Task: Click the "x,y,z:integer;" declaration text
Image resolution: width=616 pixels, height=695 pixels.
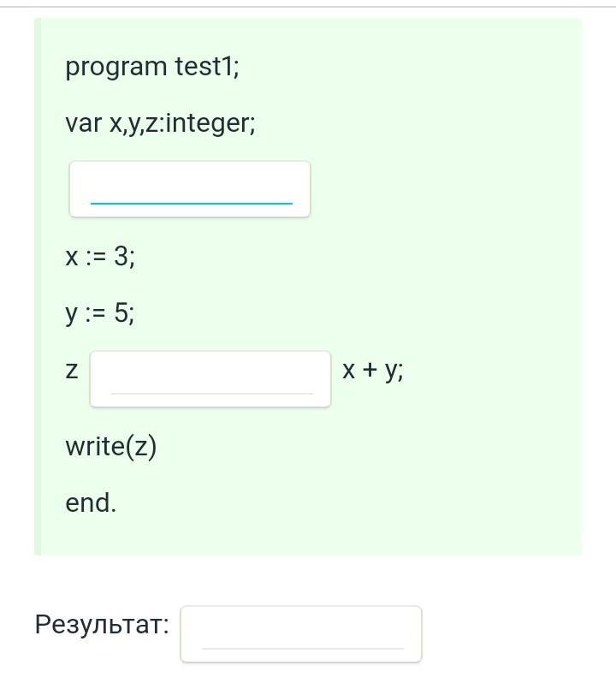Action: coord(181,124)
